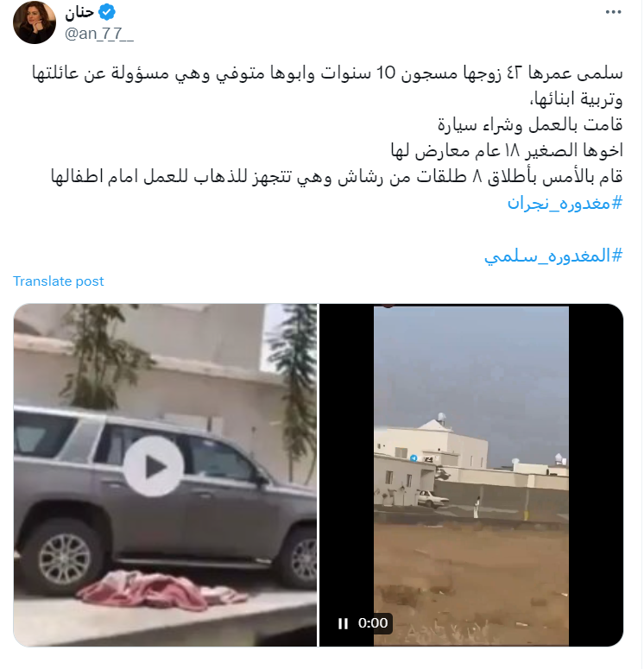Open hashtag #المغدوره_سلمي
644x669 pixels.
tap(553, 256)
